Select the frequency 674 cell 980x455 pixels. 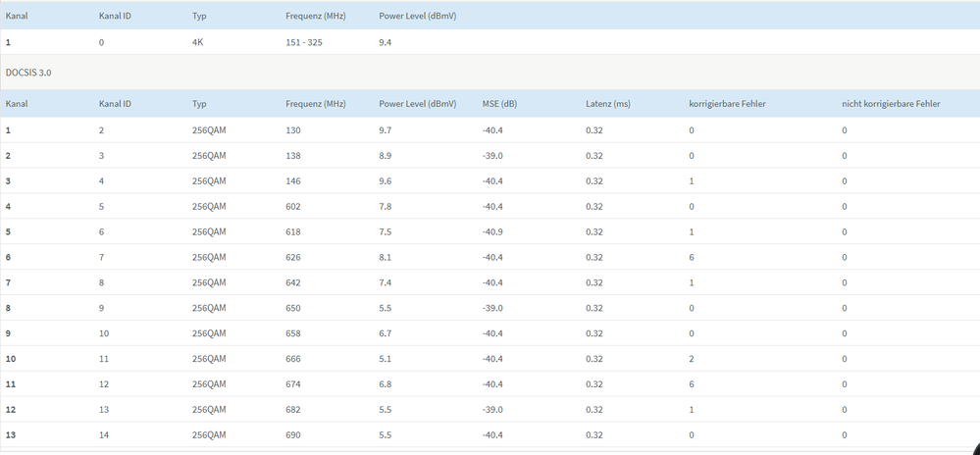click(293, 383)
